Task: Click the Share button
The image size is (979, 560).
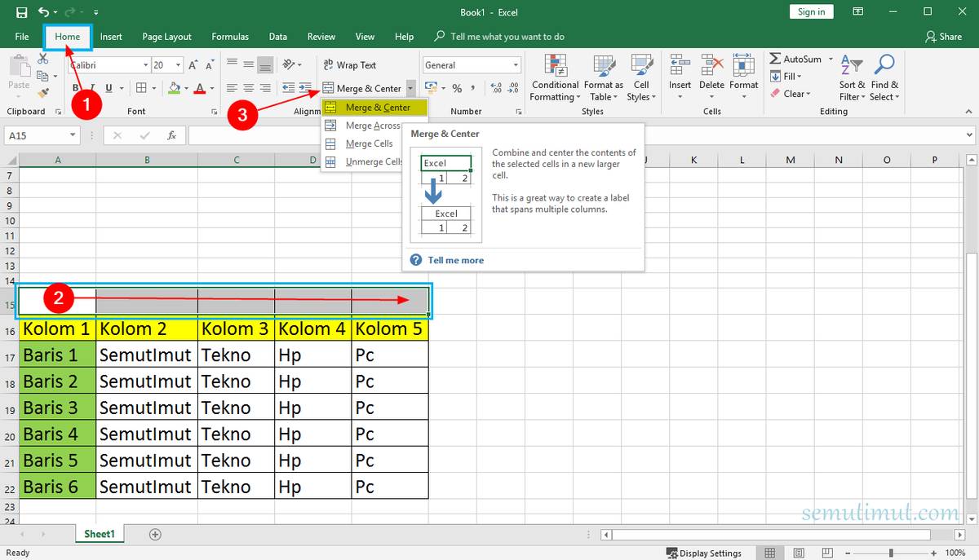Action: (944, 37)
